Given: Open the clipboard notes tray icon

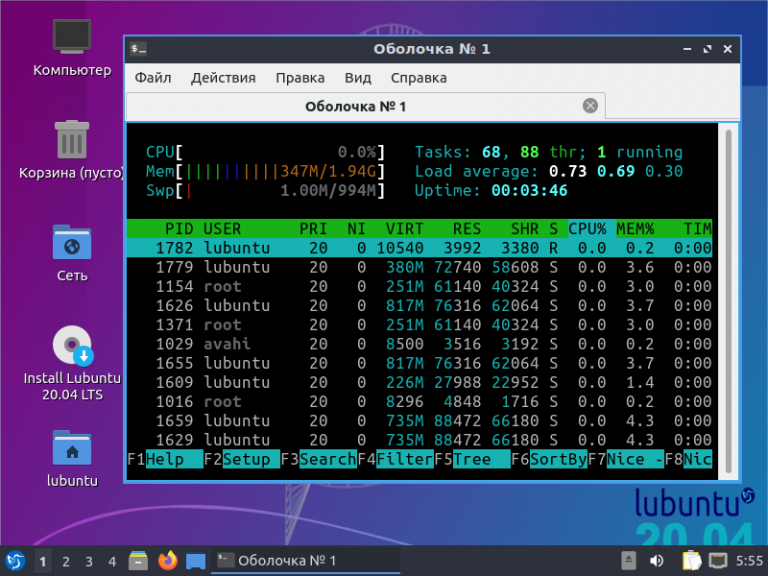Looking at the screenshot, I should [690, 561].
